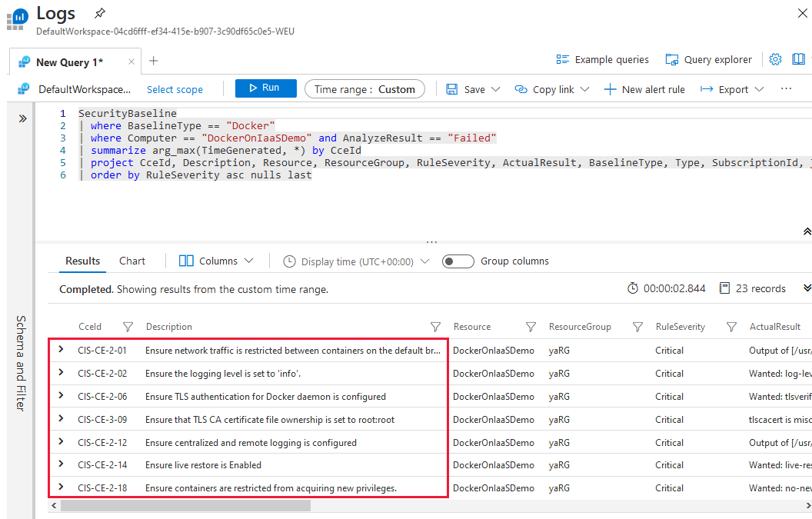Open the more commands ellipsis menu
The width and height of the screenshot is (812, 519).
pyautogui.click(x=786, y=88)
